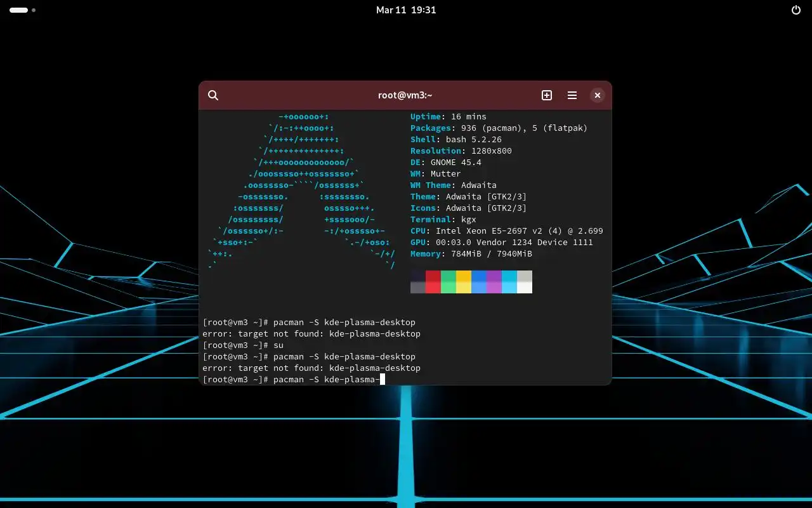Click the root@vm3:~ window title
This screenshot has height=508, width=812.
coord(405,95)
